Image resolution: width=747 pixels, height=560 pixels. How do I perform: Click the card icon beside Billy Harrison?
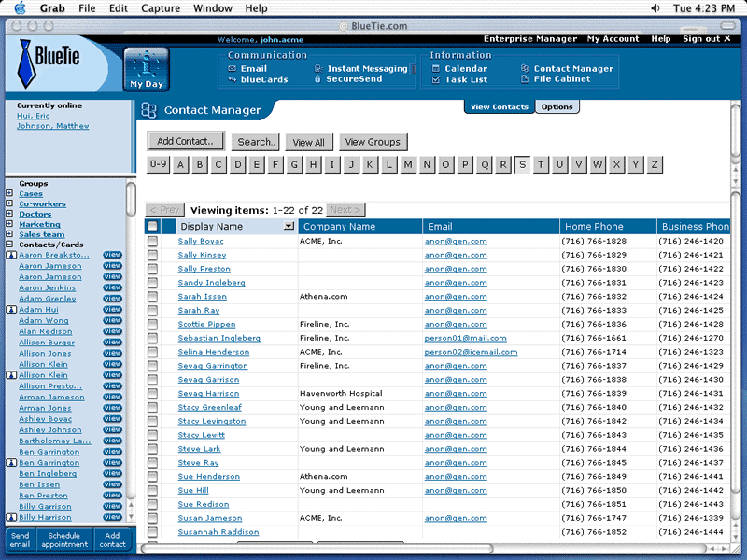click(11, 518)
